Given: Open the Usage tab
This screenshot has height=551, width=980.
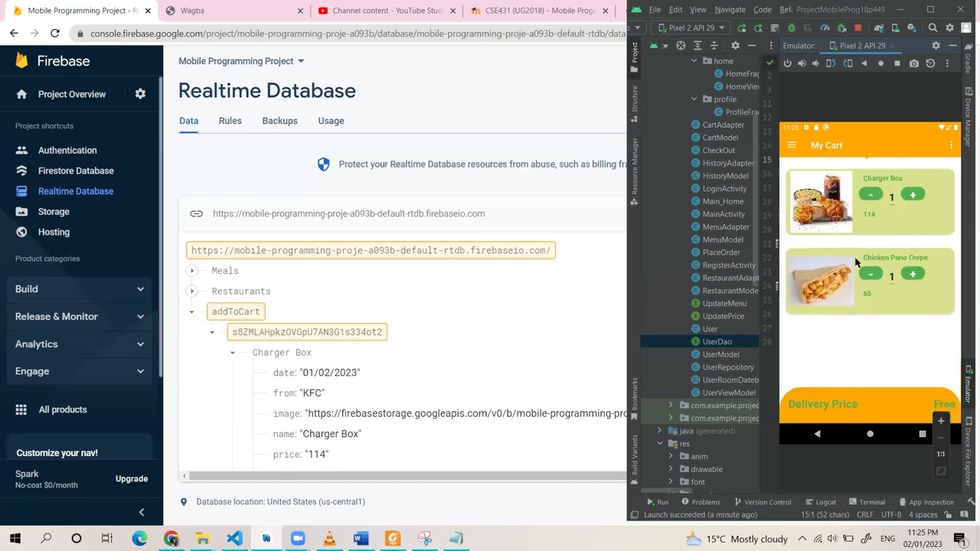Looking at the screenshot, I should [331, 121].
